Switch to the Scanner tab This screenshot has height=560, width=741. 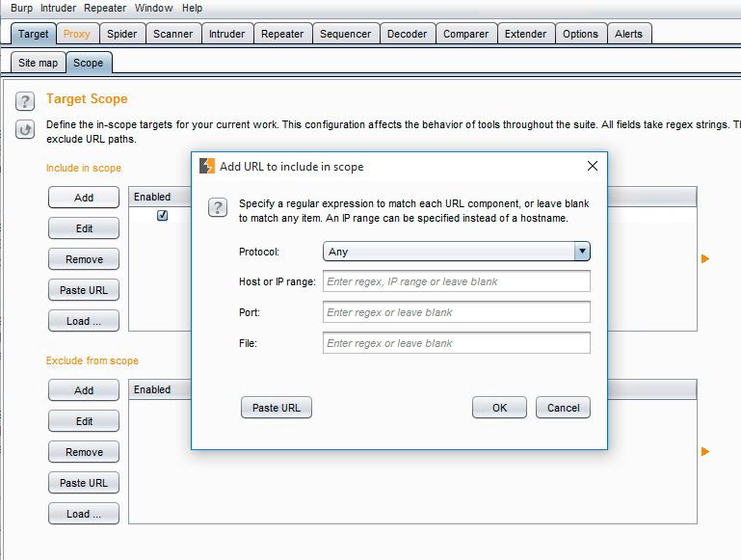[x=172, y=34]
